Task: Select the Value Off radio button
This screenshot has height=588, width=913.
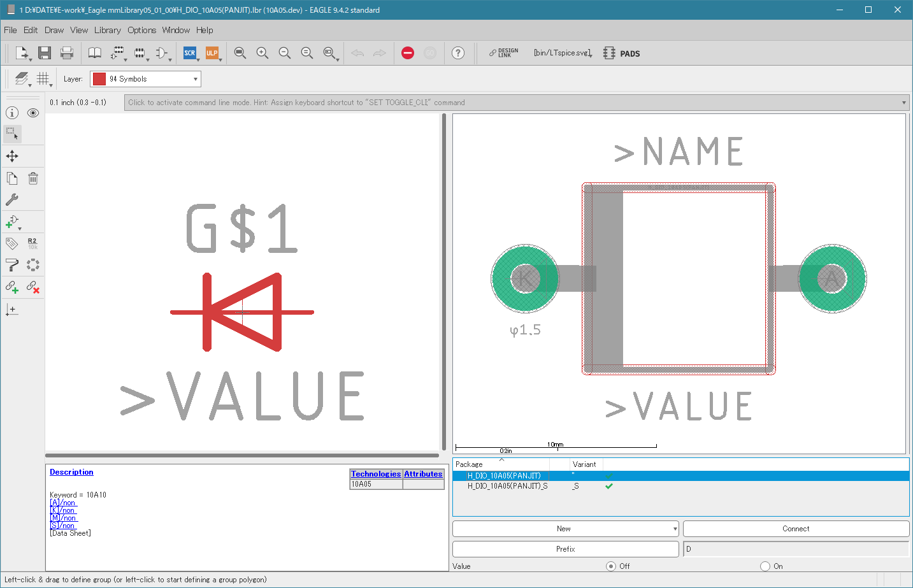Action: pyautogui.click(x=611, y=566)
